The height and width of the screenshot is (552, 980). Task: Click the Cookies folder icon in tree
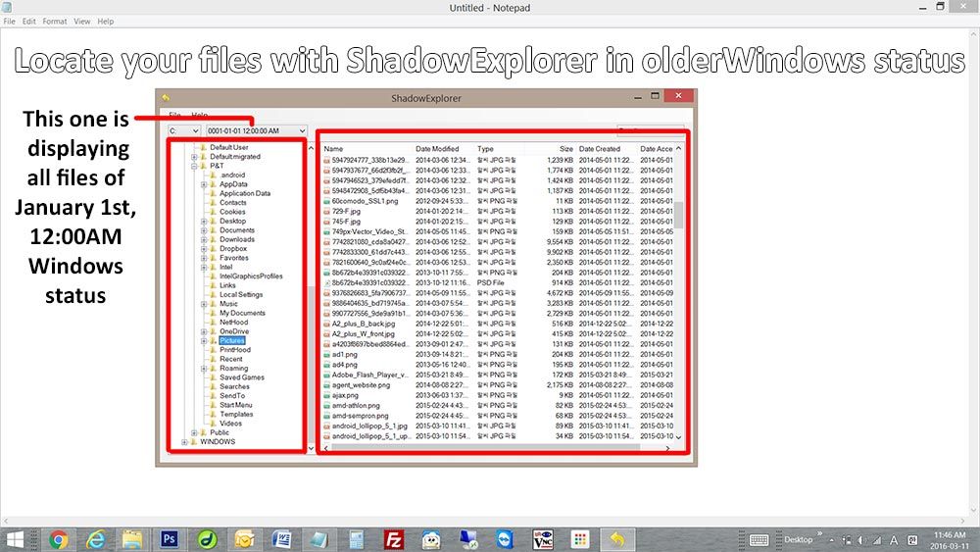click(x=213, y=212)
